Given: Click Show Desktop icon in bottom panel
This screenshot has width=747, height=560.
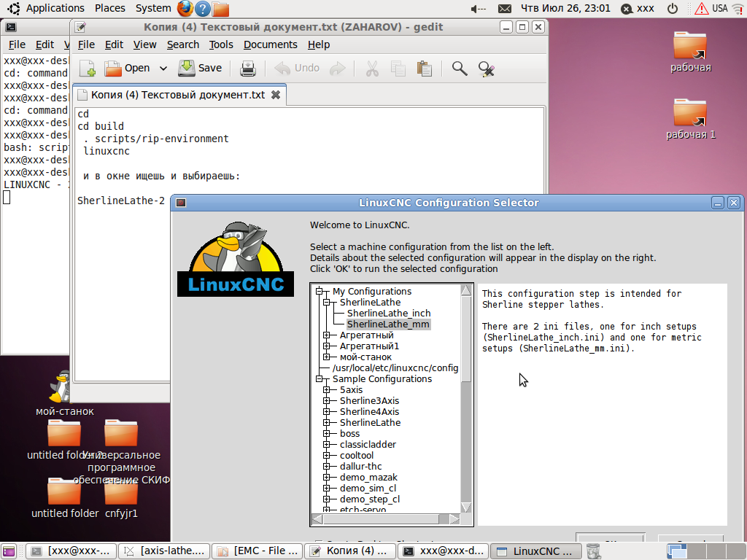Looking at the screenshot, I should (x=9, y=551).
